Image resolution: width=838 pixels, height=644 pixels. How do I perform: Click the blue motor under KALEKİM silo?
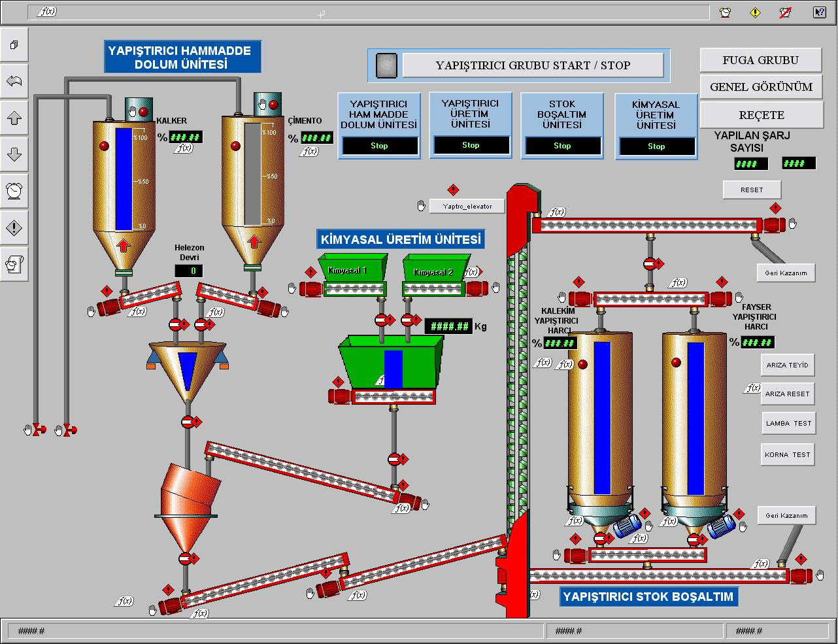(628, 525)
